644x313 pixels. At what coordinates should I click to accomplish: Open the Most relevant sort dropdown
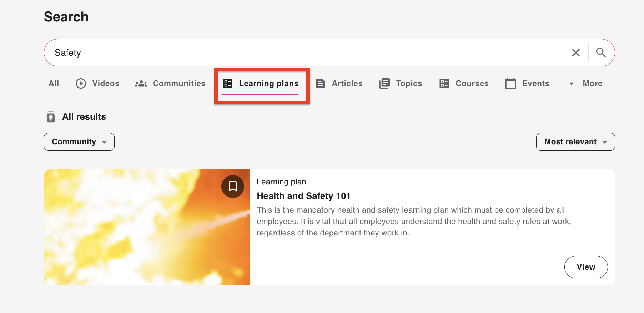(575, 142)
